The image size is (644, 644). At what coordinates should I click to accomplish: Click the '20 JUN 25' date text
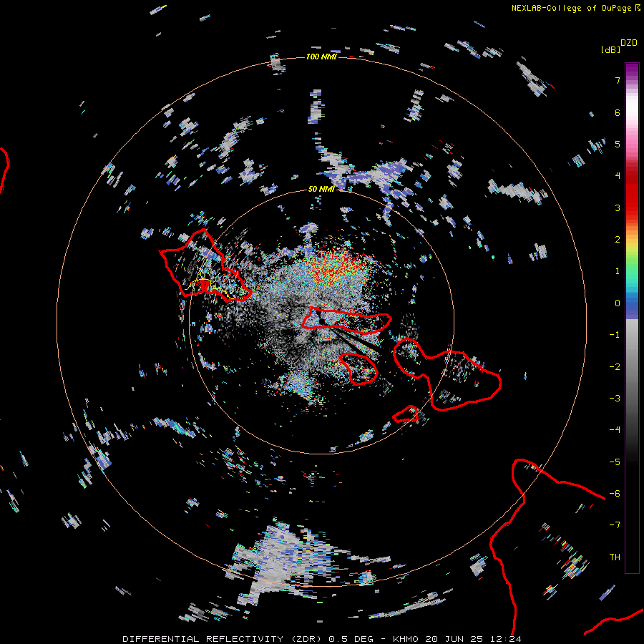click(454, 639)
